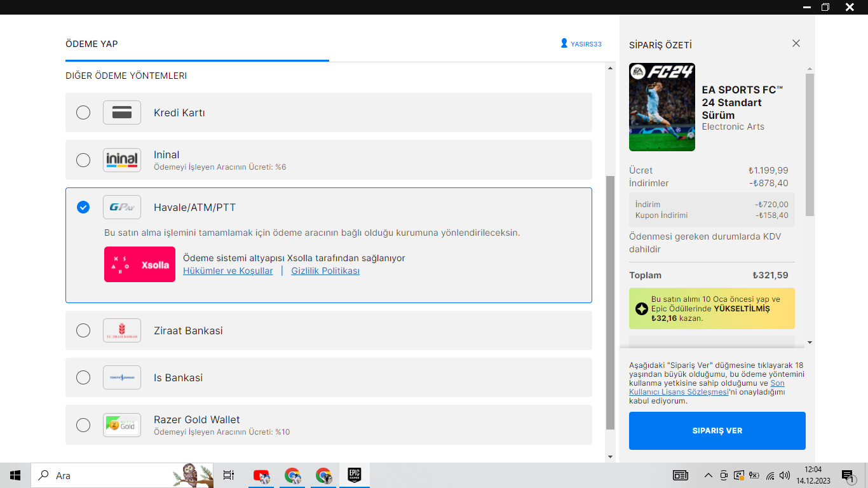The width and height of the screenshot is (868, 488).
Task: Click the pink Xsolla logo
Action: click(140, 264)
